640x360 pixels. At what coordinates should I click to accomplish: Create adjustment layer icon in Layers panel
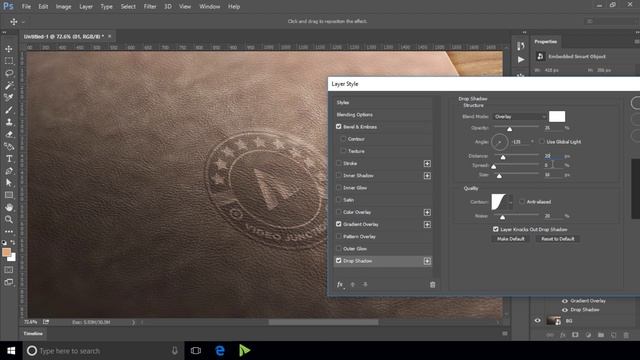point(588,335)
